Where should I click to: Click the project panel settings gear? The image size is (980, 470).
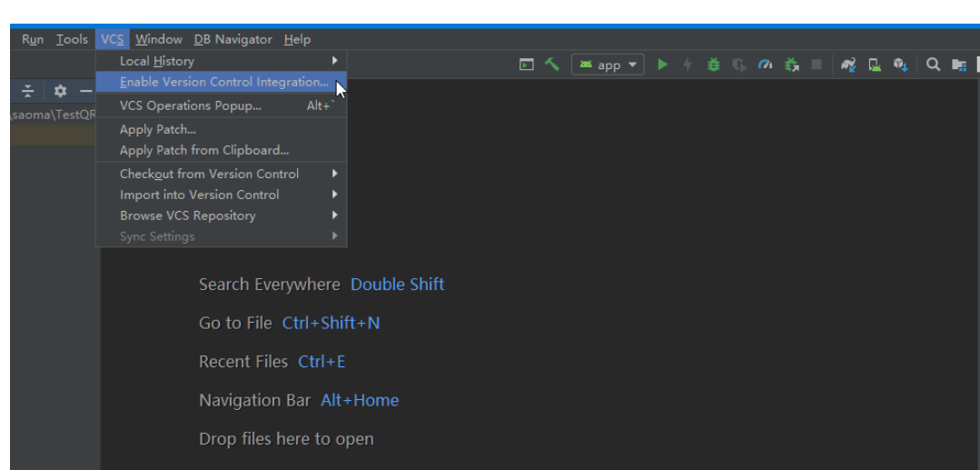point(60,92)
